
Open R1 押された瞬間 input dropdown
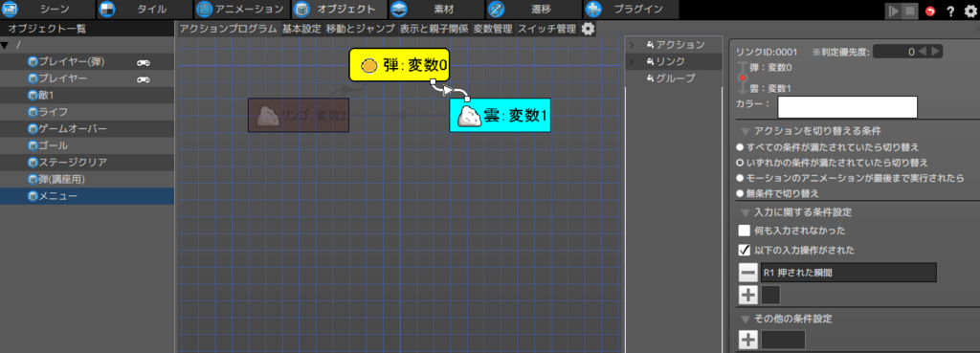point(849,273)
